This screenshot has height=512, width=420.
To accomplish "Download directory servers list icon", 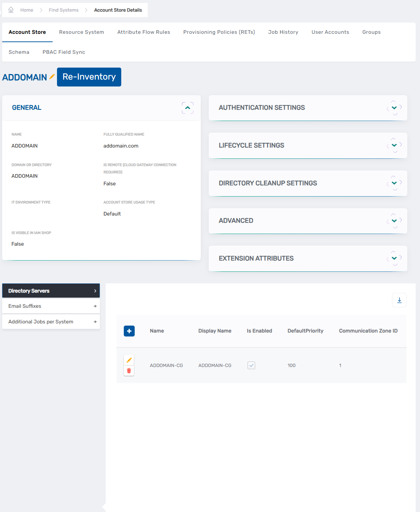I will tap(399, 300).
